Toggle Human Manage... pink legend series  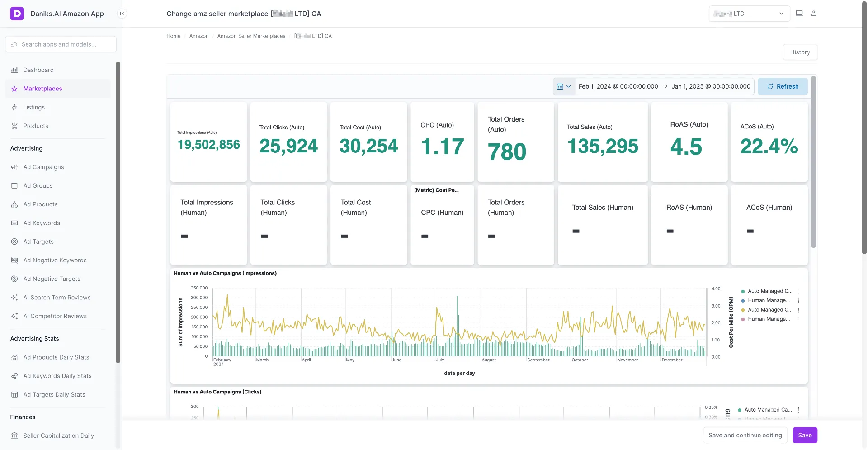click(x=766, y=319)
